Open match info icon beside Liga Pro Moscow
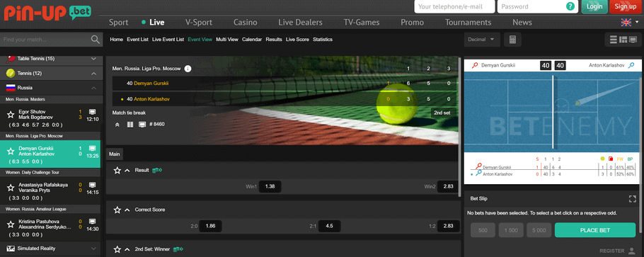This screenshot has width=644, height=257. click(188, 69)
